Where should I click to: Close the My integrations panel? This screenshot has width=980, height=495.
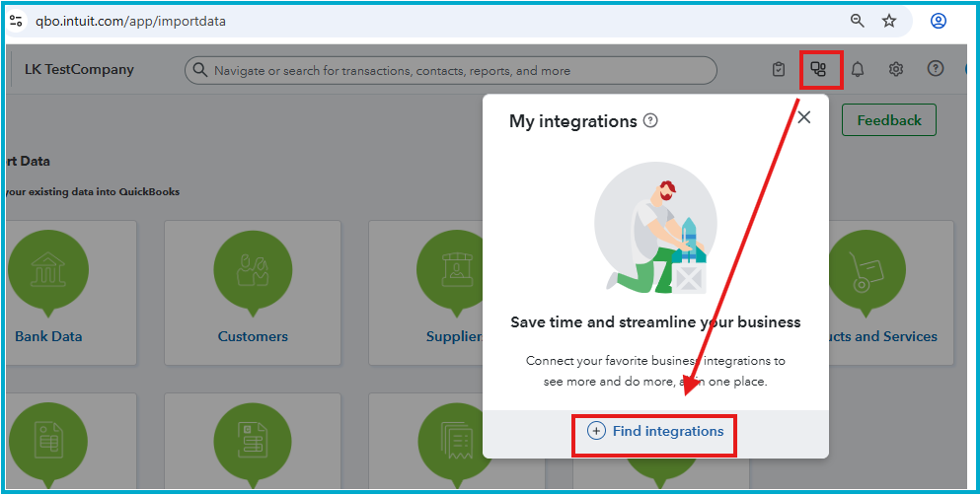click(x=804, y=116)
